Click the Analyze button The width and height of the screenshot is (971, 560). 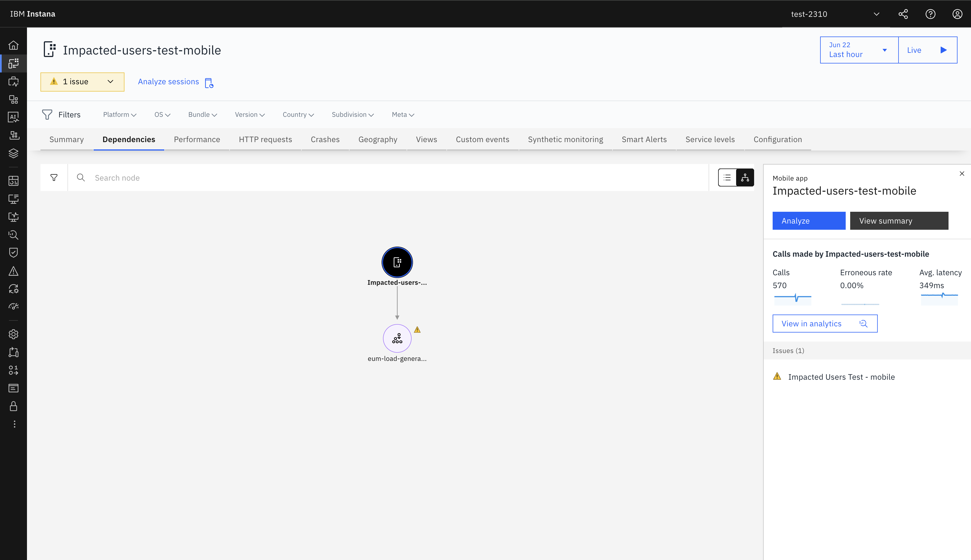pos(809,221)
